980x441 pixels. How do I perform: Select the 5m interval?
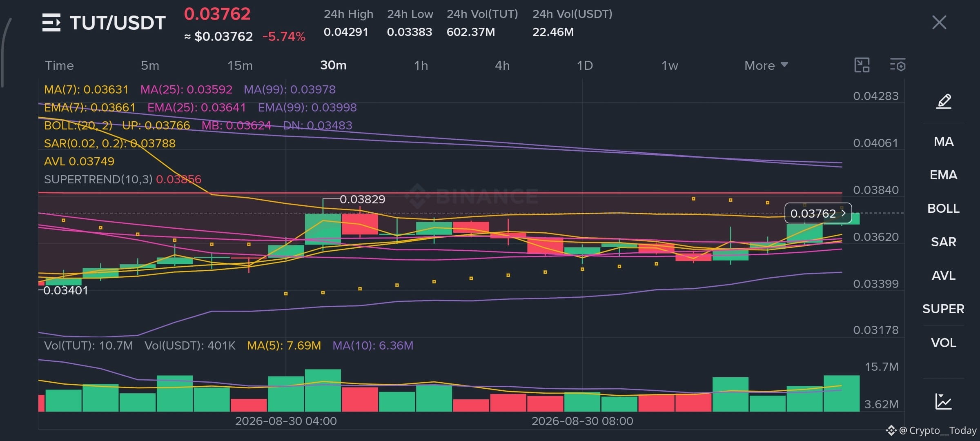[150, 65]
